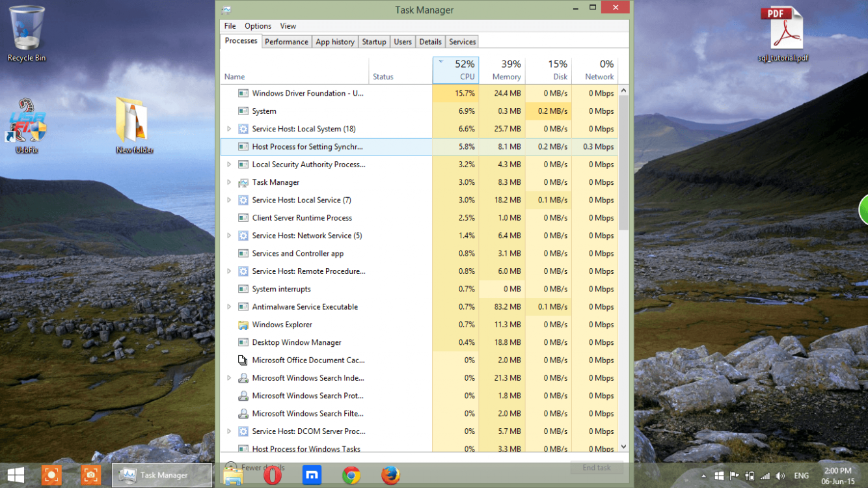The height and width of the screenshot is (488, 868).
Task: Select the Client Server Runtime Process row
Action: 419,218
